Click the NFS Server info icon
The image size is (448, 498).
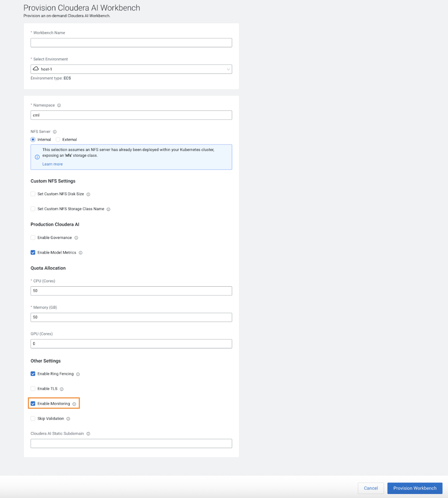point(55,132)
